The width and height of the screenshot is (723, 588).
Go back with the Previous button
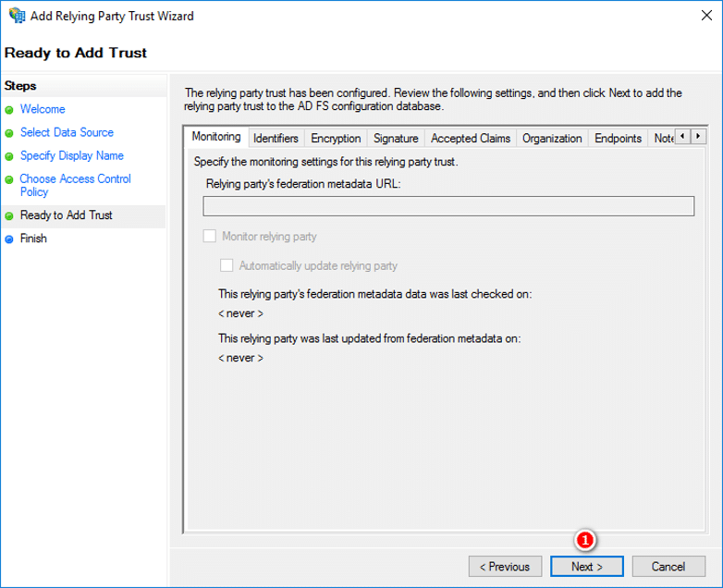click(505, 566)
